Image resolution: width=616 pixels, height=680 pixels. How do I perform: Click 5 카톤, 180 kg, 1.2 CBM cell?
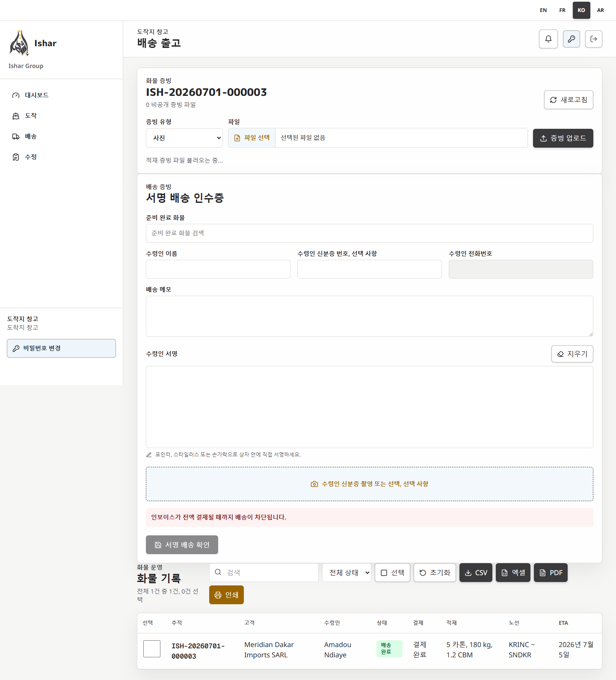469,650
